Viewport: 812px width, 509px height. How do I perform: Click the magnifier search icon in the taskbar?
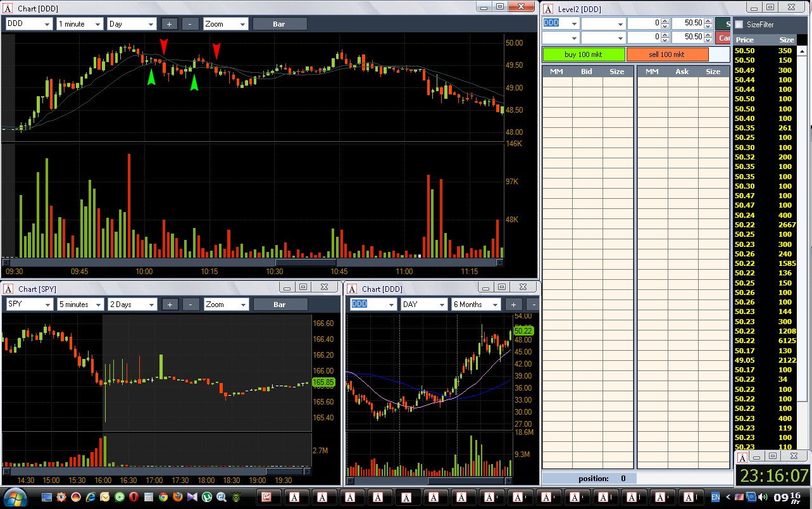pos(221,497)
